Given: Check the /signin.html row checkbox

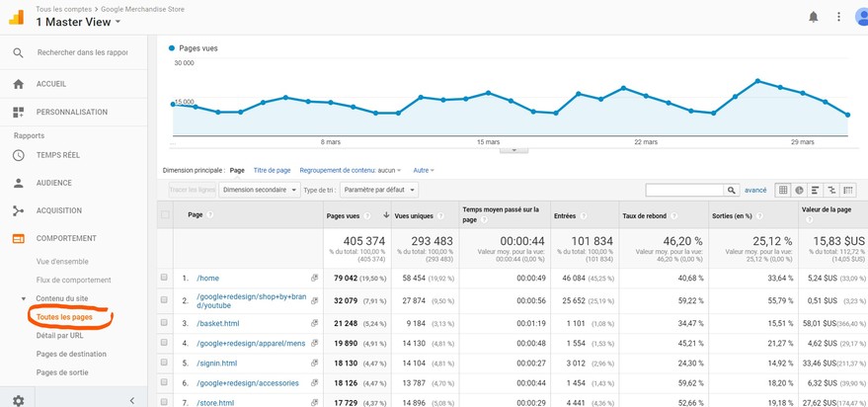Looking at the screenshot, I should [x=164, y=363].
